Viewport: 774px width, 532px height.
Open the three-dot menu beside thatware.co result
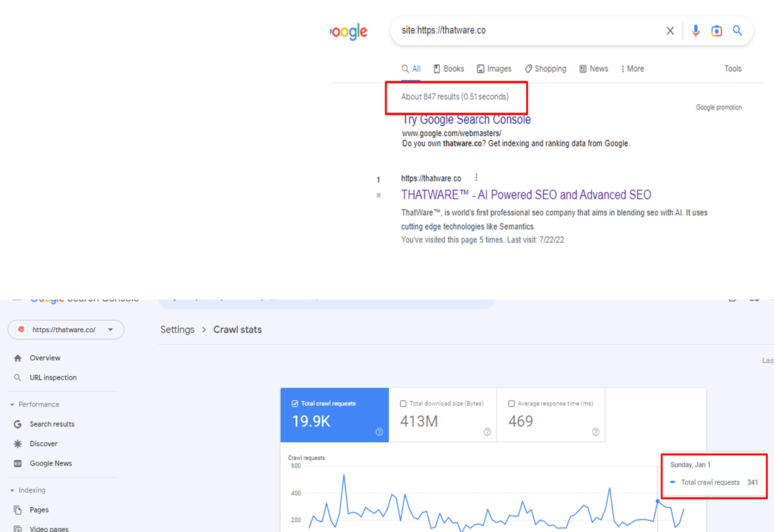[x=476, y=178]
